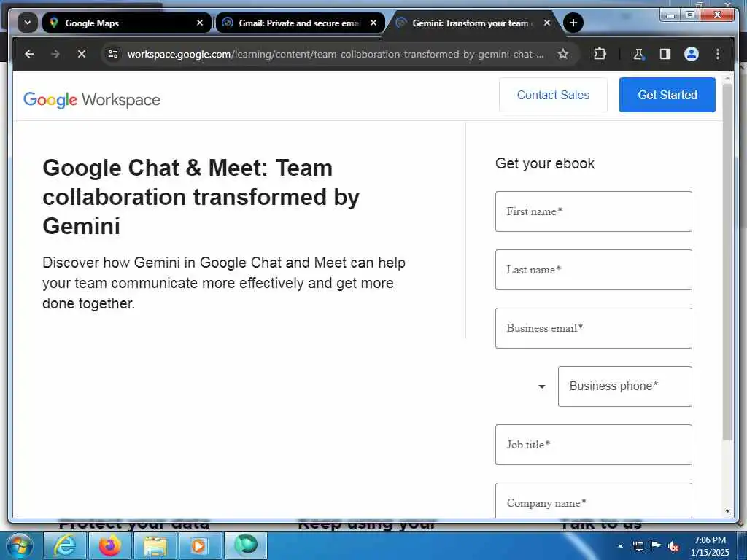Open a new browser tab

click(x=573, y=23)
